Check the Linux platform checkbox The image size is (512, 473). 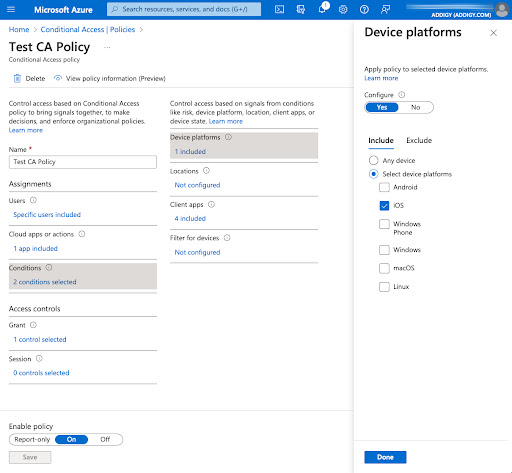coord(384,287)
